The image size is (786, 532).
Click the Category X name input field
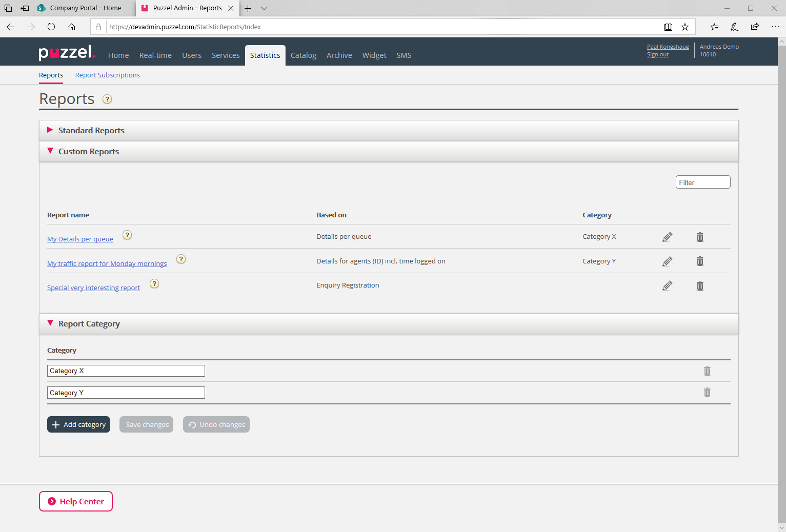pos(126,371)
